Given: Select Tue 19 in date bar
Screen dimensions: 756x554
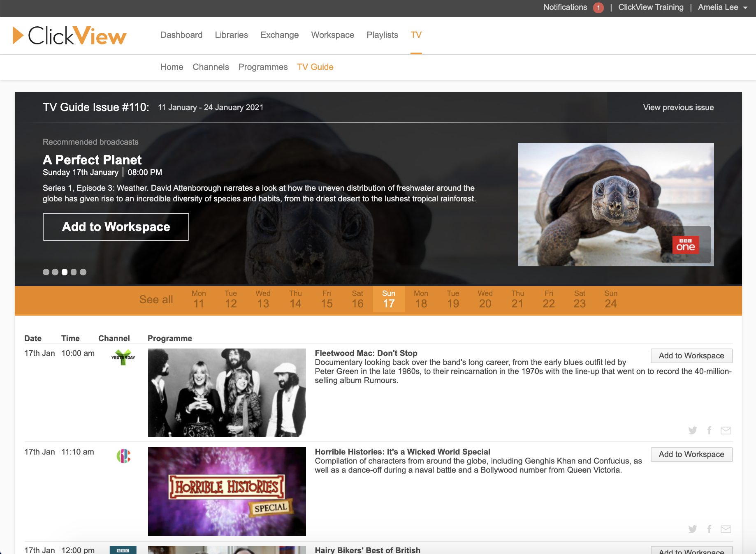Looking at the screenshot, I should (x=453, y=299).
